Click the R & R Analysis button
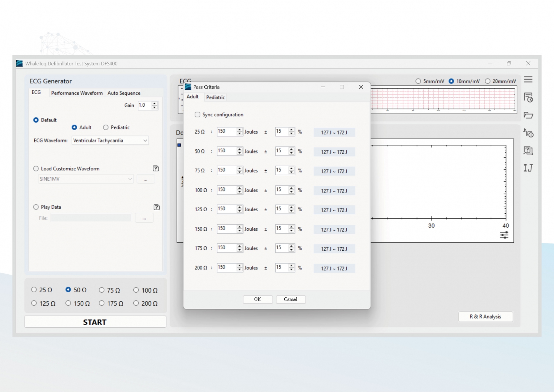This screenshot has width=554, height=392. pos(485,317)
